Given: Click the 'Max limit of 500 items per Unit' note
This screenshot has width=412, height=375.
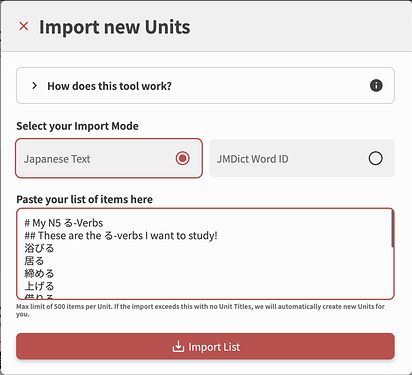Looking at the screenshot, I should click(x=200, y=310).
